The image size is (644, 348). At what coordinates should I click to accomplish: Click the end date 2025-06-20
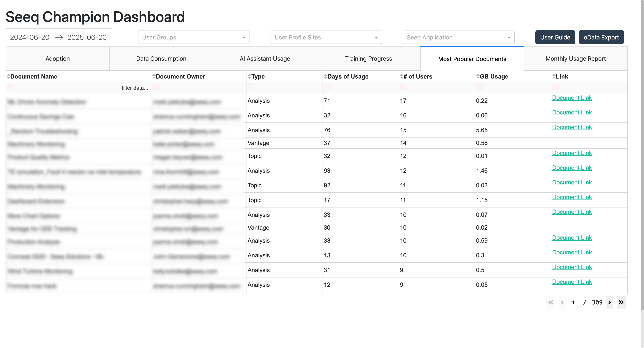click(87, 37)
